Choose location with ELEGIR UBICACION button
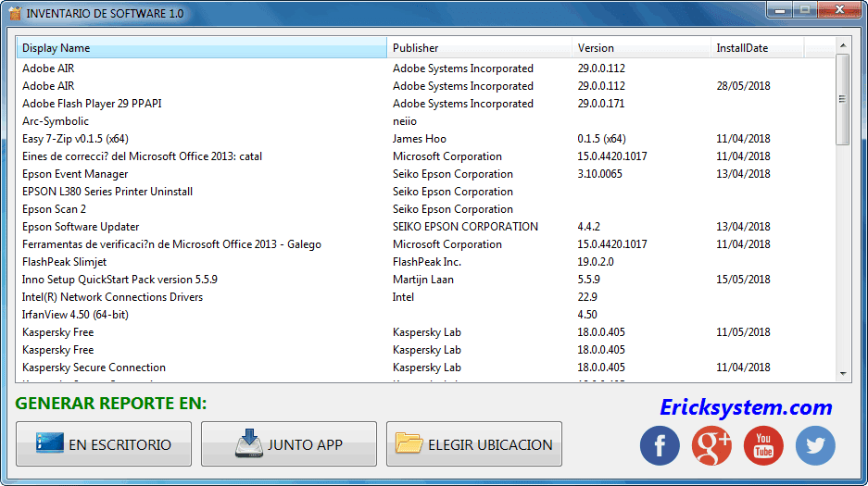 pyautogui.click(x=474, y=444)
